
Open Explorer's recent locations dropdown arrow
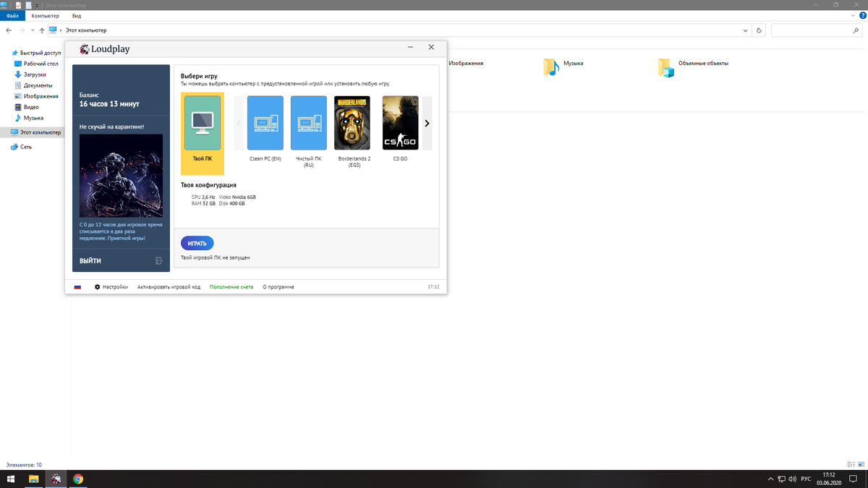[x=33, y=31]
